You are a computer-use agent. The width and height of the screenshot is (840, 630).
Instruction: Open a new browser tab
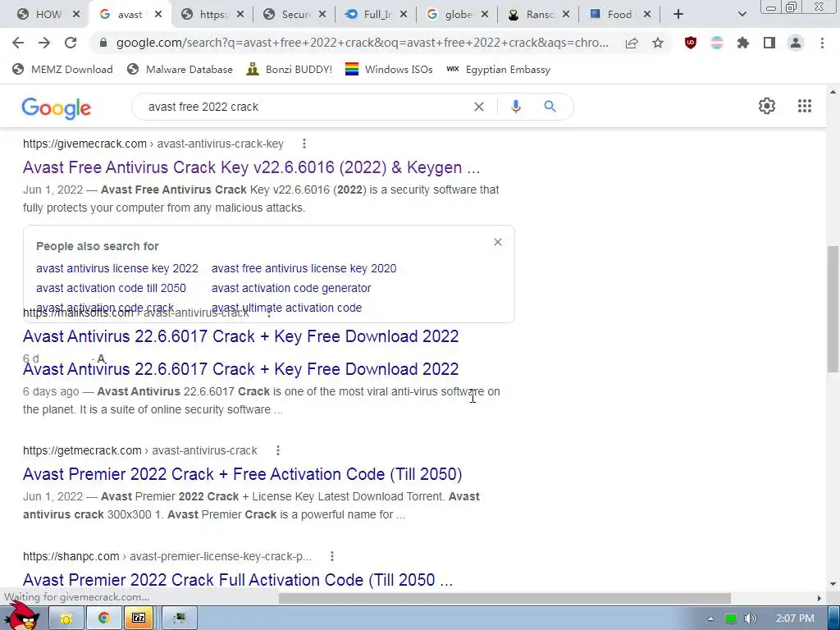tap(678, 15)
